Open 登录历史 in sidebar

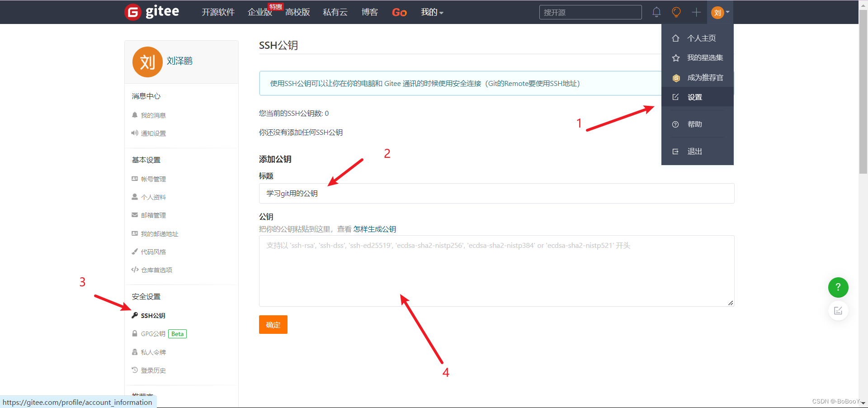153,370
